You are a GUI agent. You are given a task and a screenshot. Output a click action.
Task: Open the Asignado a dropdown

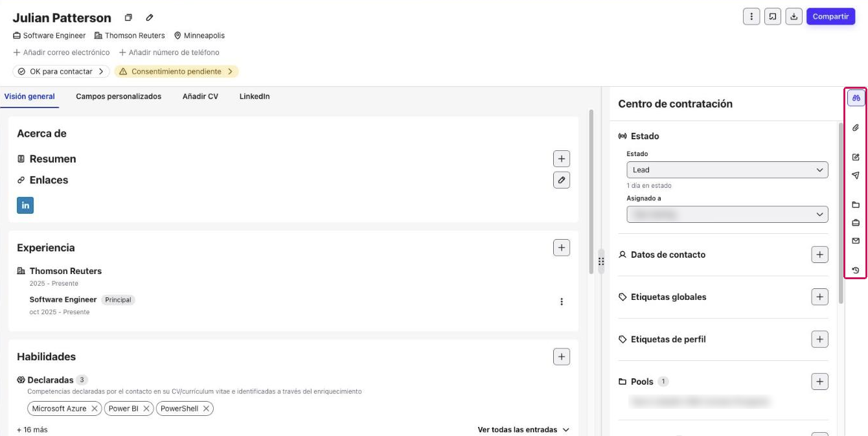[x=727, y=214]
